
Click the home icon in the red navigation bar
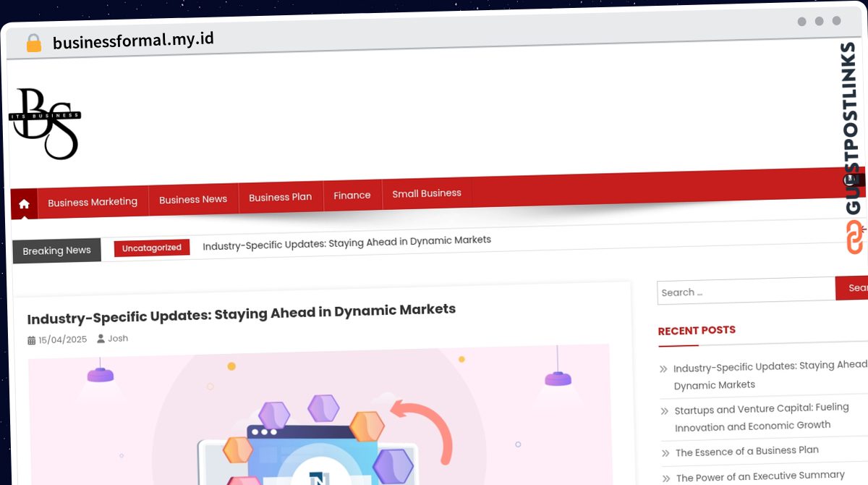tap(24, 204)
